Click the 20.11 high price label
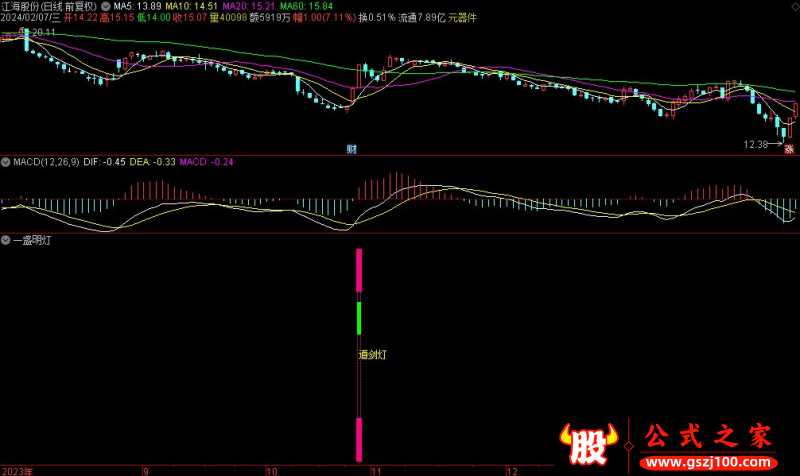 tap(43, 32)
